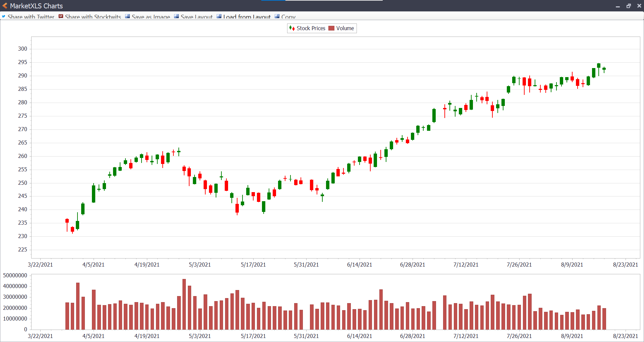Open the Share with Stocktwits option
Screen dimensions: 644x342
(93, 16)
